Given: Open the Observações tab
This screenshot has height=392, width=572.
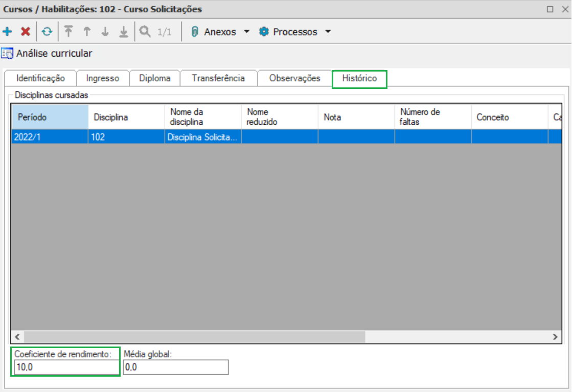Looking at the screenshot, I should coord(294,78).
